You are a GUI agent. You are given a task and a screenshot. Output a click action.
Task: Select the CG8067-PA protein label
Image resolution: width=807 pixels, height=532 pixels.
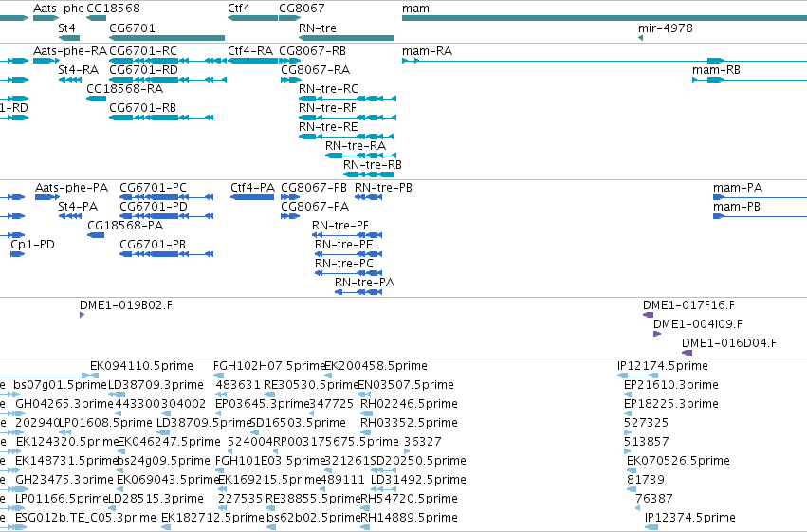pyautogui.click(x=315, y=207)
